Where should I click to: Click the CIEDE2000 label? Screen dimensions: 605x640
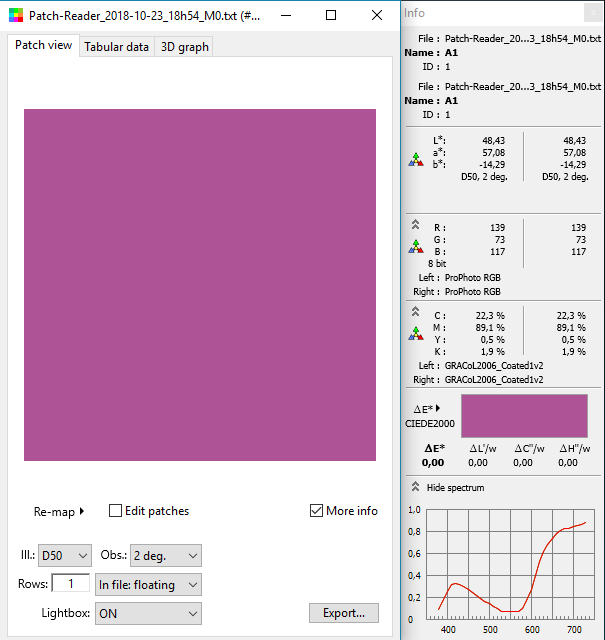pyautogui.click(x=430, y=424)
